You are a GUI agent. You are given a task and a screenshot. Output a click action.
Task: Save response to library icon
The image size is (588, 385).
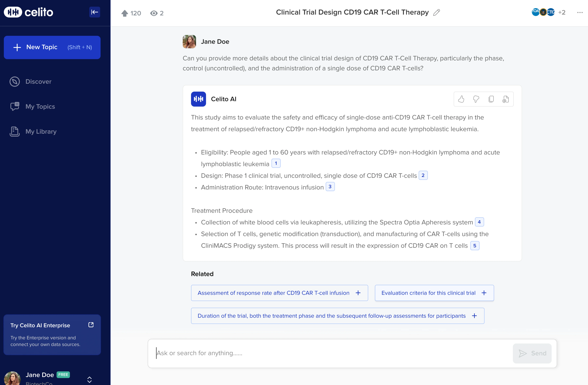[x=506, y=99]
